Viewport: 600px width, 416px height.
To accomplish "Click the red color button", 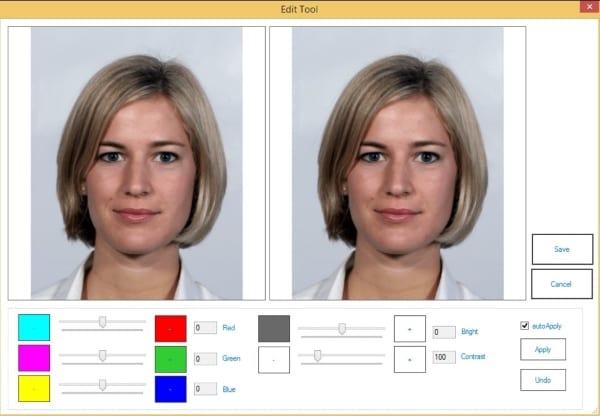I will tap(171, 328).
